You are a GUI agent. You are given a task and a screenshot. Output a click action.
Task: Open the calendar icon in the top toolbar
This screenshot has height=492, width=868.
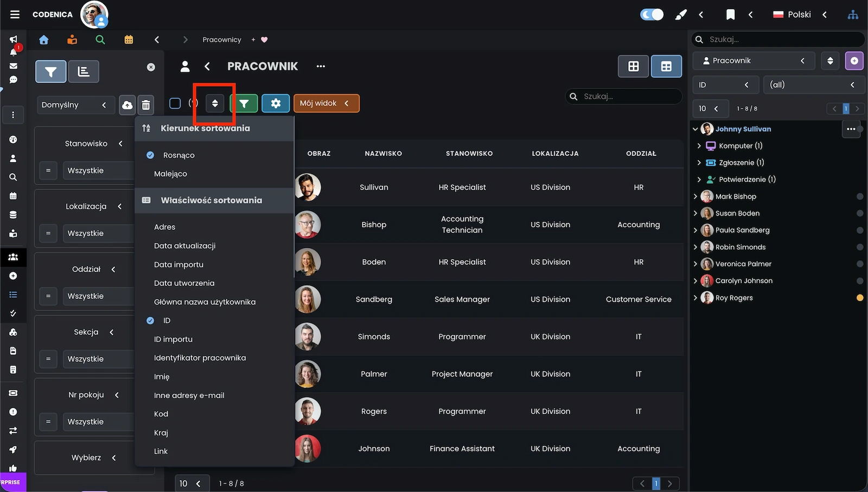click(x=129, y=40)
